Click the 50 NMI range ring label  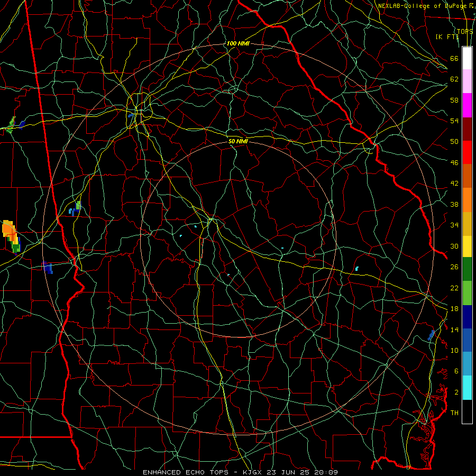(x=238, y=141)
